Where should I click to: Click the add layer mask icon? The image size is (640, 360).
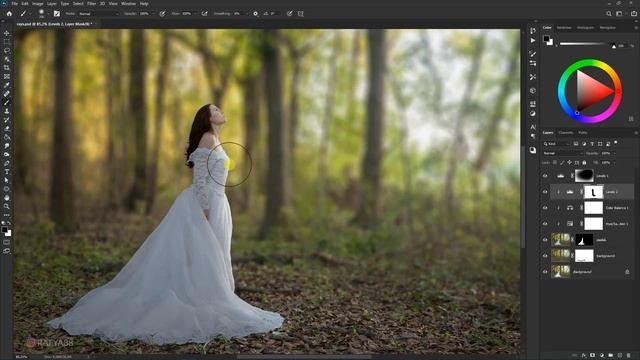[x=593, y=356]
